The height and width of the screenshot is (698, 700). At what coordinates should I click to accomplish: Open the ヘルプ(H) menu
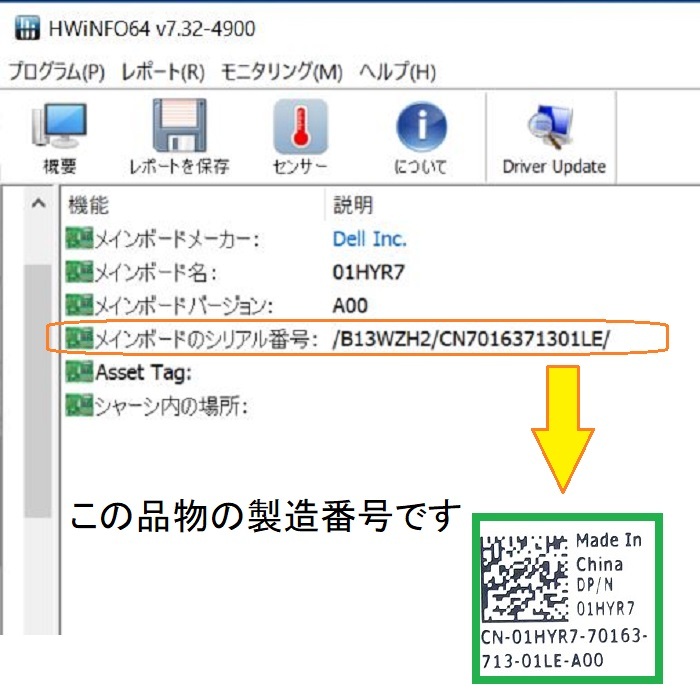(397, 72)
